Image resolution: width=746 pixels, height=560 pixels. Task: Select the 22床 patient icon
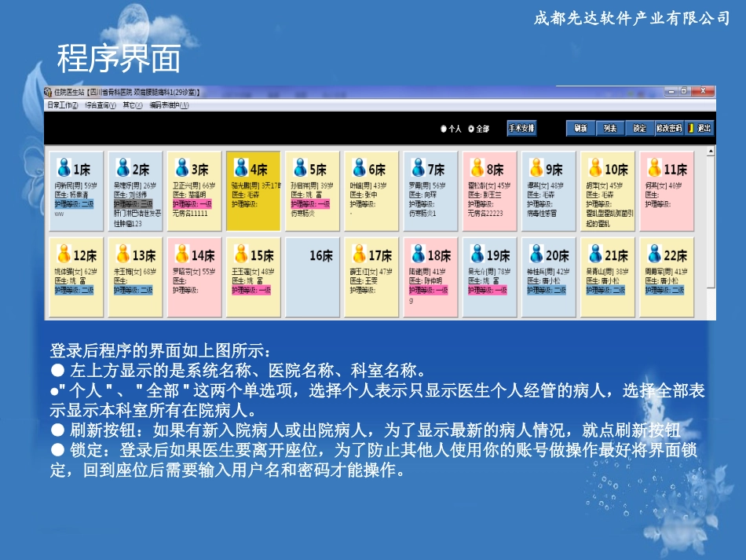(x=654, y=254)
